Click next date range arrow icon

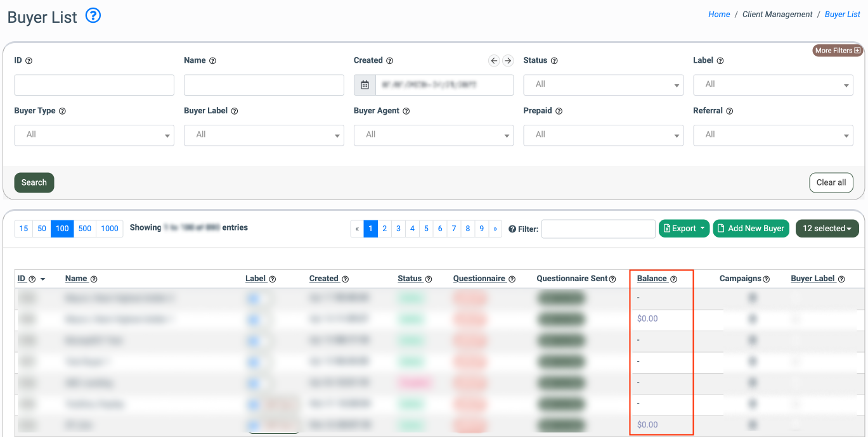coord(508,61)
